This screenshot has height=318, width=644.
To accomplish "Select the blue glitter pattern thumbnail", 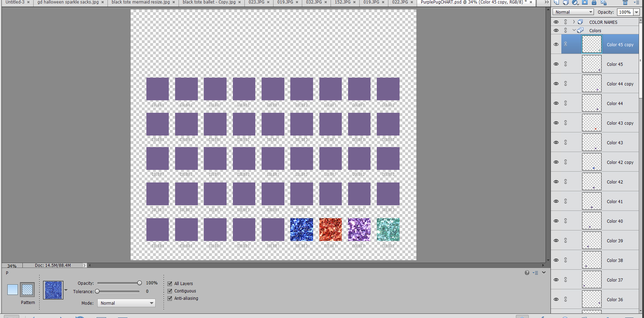I will [x=53, y=290].
